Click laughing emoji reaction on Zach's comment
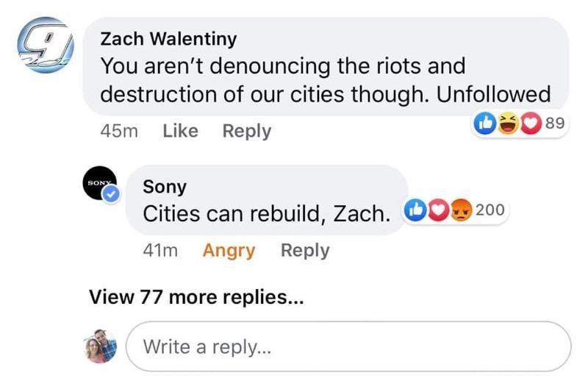588x381 pixels. (x=508, y=124)
